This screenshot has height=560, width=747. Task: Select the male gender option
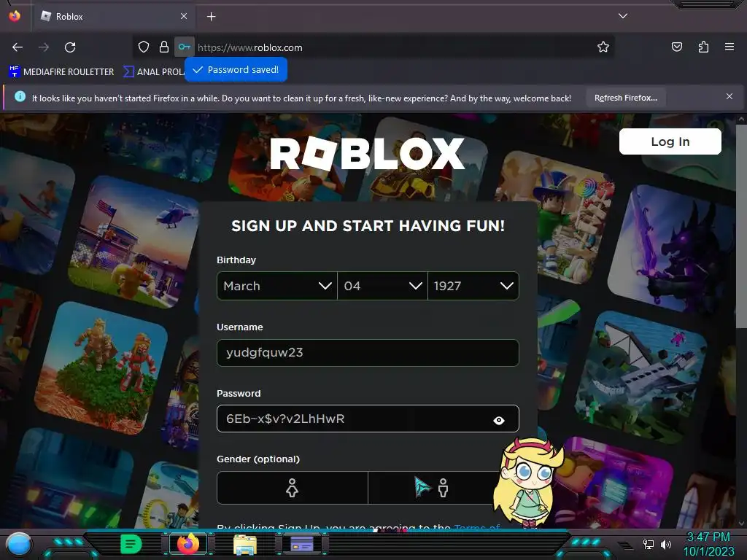(x=443, y=488)
